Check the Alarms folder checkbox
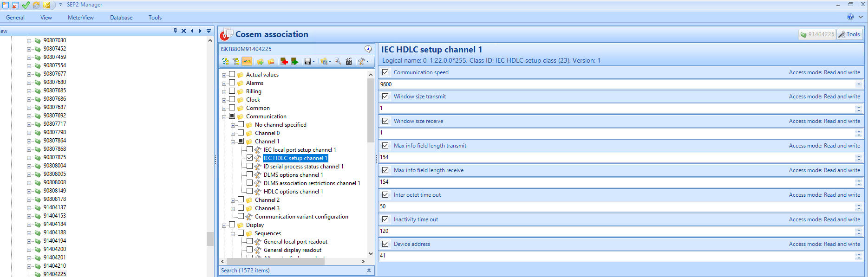This screenshot has height=277, width=868. (x=232, y=83)
